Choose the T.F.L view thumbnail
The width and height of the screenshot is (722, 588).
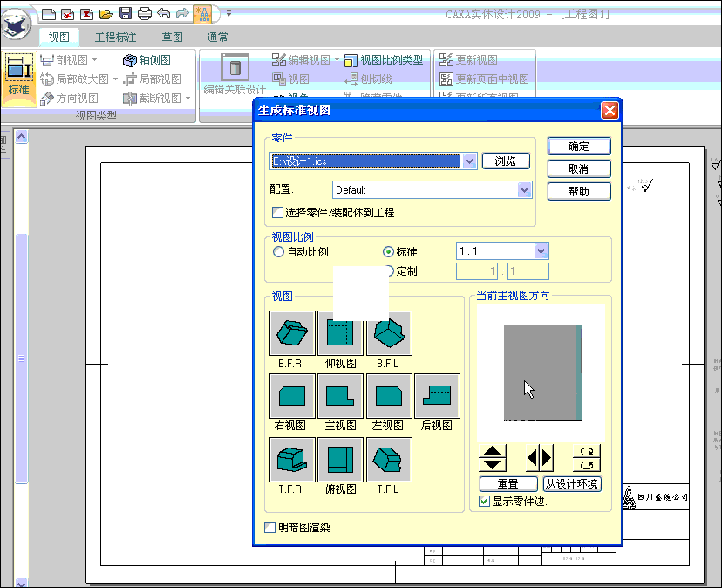coord(389,460)
